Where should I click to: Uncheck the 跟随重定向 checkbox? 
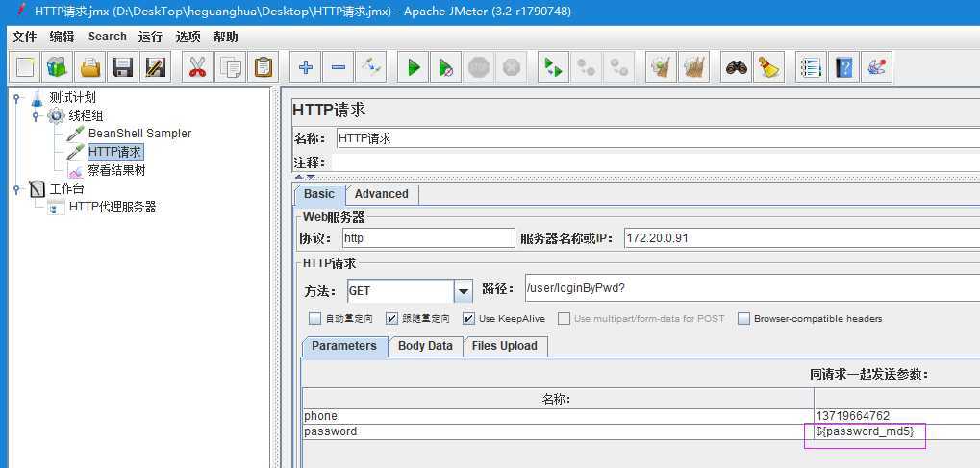click(x=391, y=319)
